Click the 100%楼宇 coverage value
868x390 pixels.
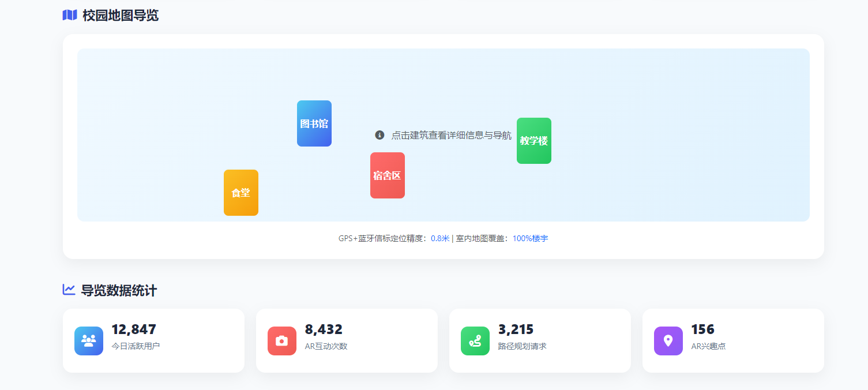(531, 238)
